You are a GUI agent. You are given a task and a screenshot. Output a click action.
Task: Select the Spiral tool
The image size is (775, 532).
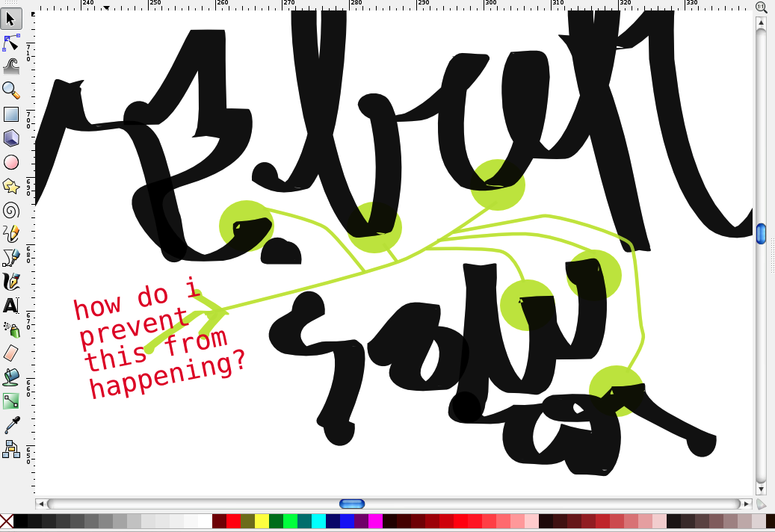pos(10,209)
